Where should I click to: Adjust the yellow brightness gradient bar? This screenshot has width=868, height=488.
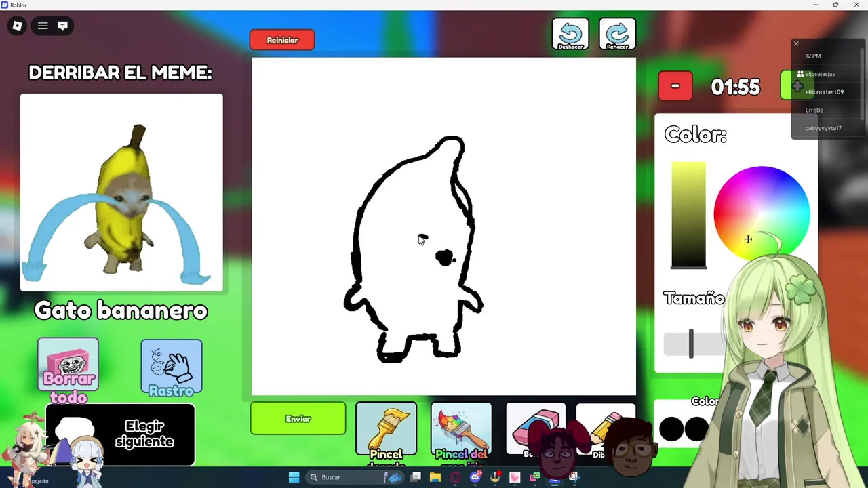click(x=688, y=214)
